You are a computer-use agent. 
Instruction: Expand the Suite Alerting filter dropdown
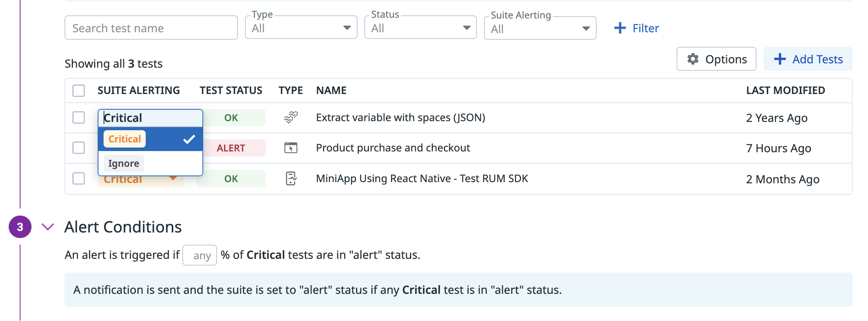tap(540, 28)
